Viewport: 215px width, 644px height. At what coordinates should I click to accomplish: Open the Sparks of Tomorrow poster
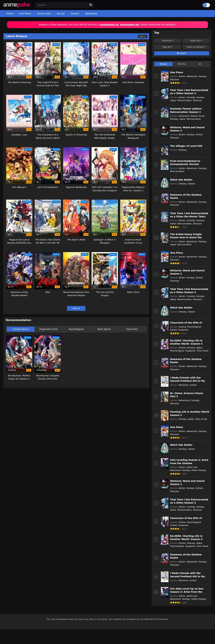pyautogui.click(x=76, y=113)
